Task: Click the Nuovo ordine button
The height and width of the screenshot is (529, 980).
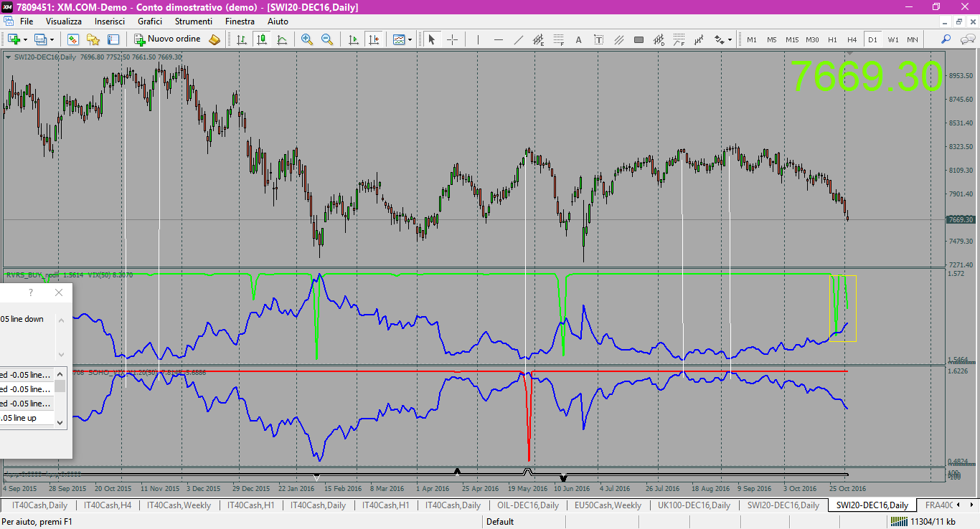Action: click(x=167, y=39)
